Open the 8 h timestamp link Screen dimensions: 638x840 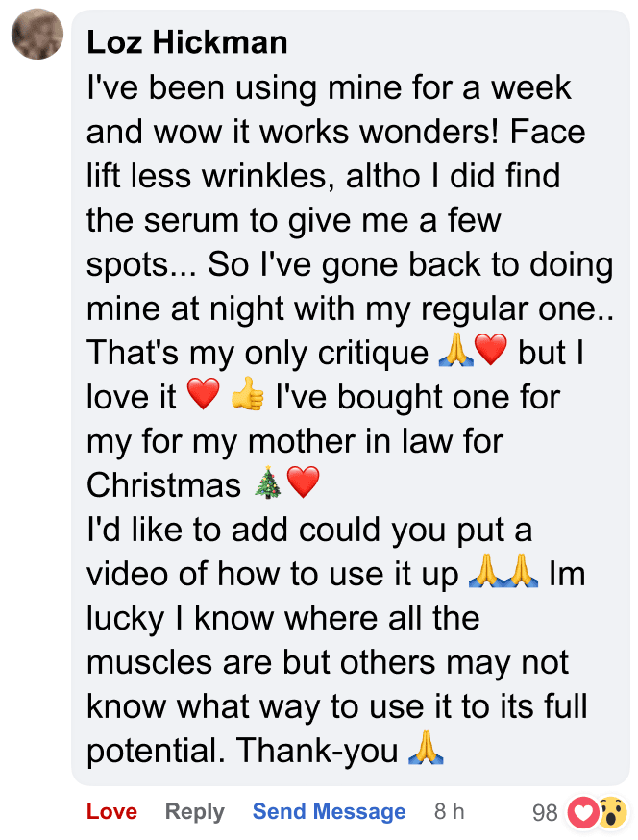tap(449, 812)
